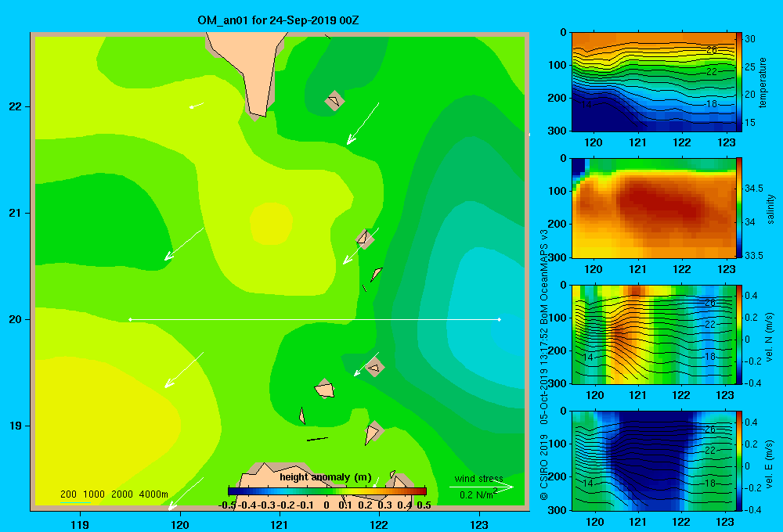Click the wind arrow near 120E, 19.5N
Viewport: 783px width, 532px height.
pyautogui.click(x=184, y=369)
